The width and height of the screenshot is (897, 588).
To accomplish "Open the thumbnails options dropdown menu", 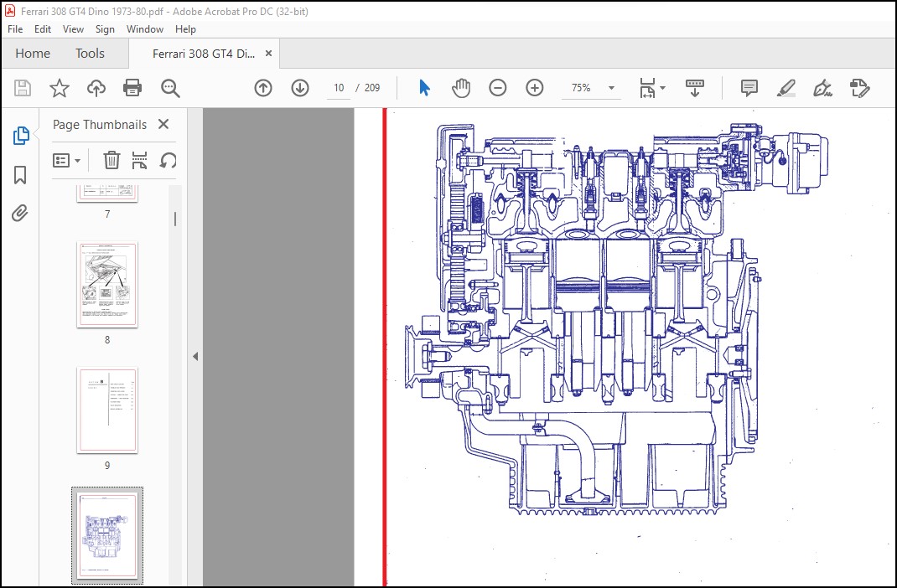I will point(65,161).
